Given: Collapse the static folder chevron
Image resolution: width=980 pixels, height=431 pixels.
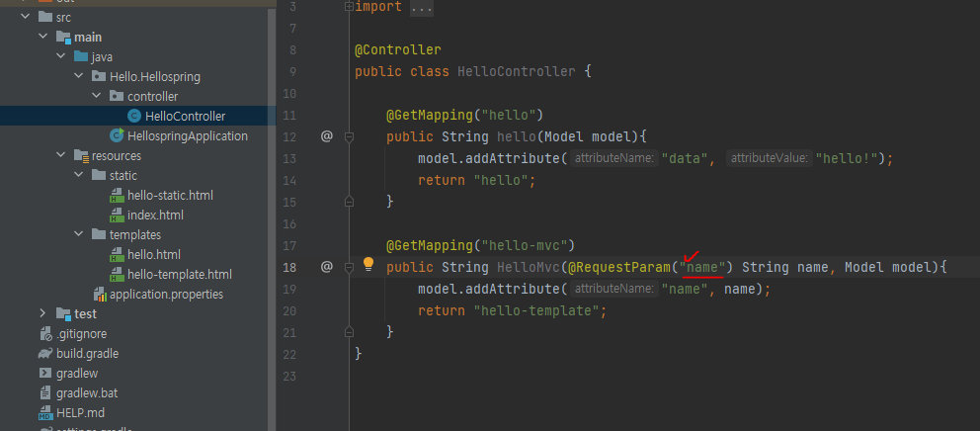Looking at the screenshot, I should pyautogui.click(x=78, y=175).
